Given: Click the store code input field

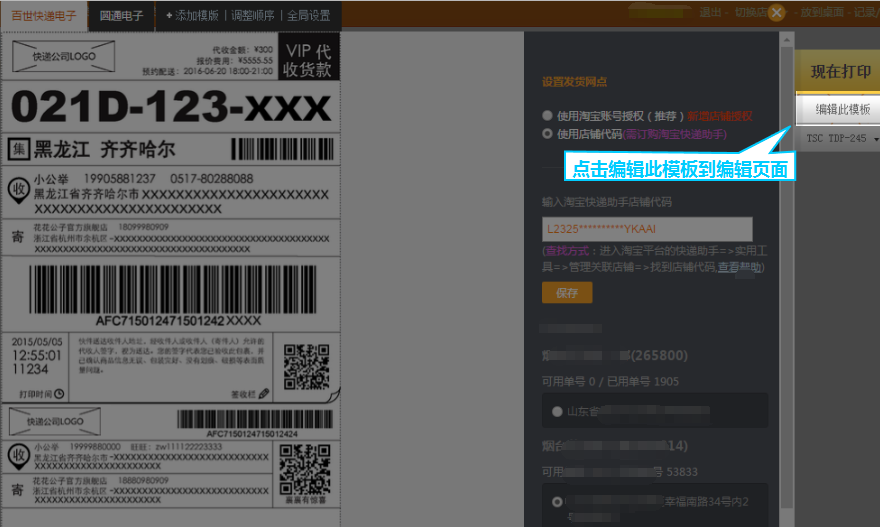Looking at the screenshot, I should point(646,229).
